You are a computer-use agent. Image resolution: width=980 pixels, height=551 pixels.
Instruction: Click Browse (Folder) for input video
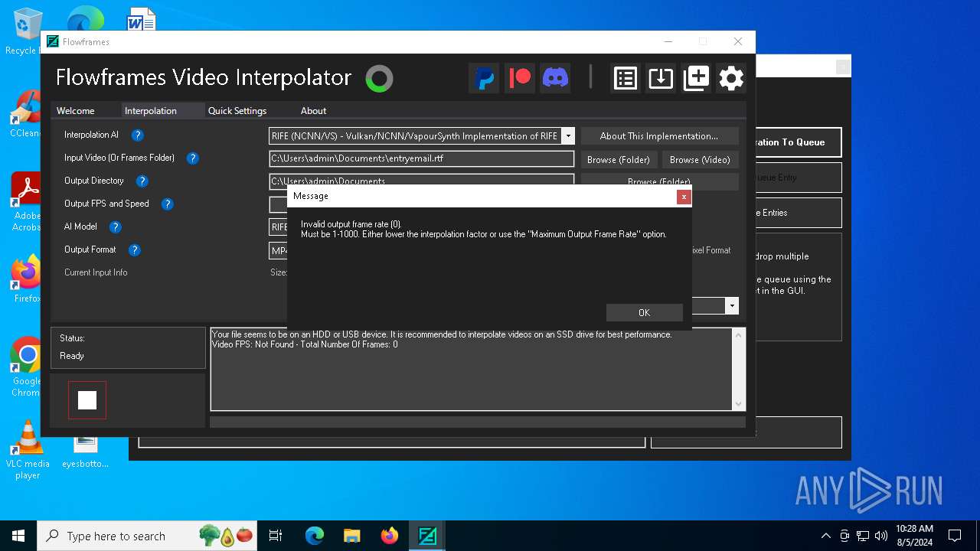618,159
